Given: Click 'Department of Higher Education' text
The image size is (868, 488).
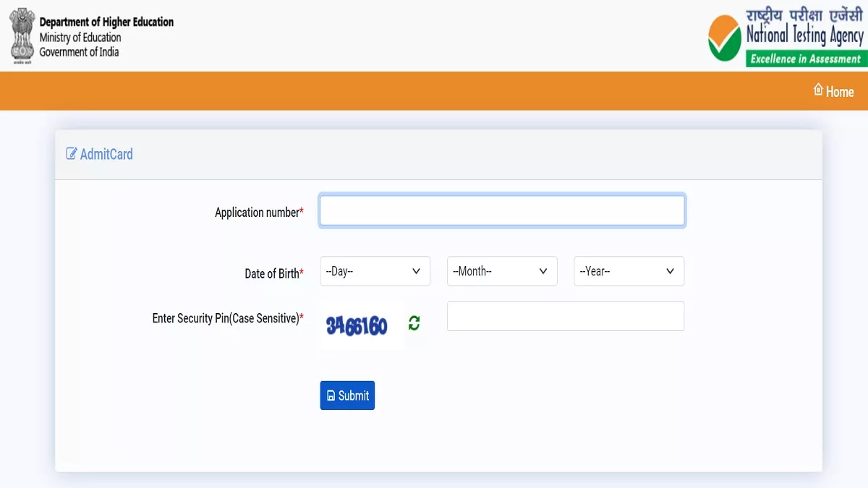Looking at the screenshot, I should 106,22.
